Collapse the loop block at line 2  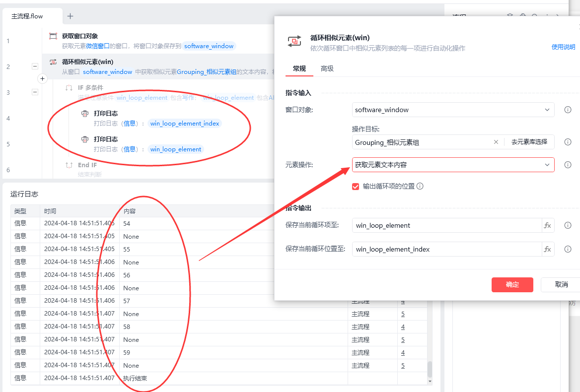click(35, 66)
